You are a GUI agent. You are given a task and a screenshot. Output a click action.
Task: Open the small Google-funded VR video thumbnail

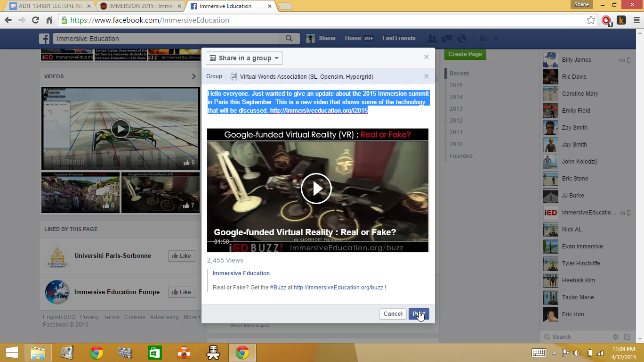(x=161, y=192)
